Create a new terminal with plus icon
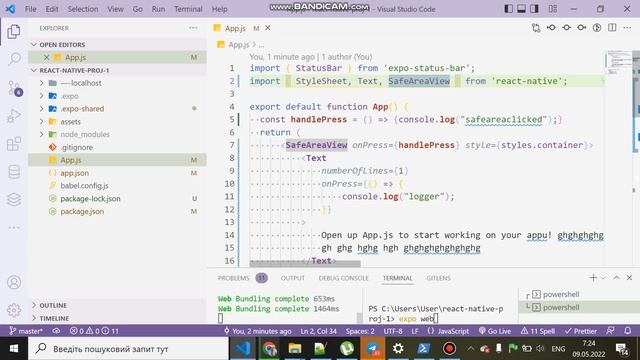640x360 pixels. coord(593,278)
